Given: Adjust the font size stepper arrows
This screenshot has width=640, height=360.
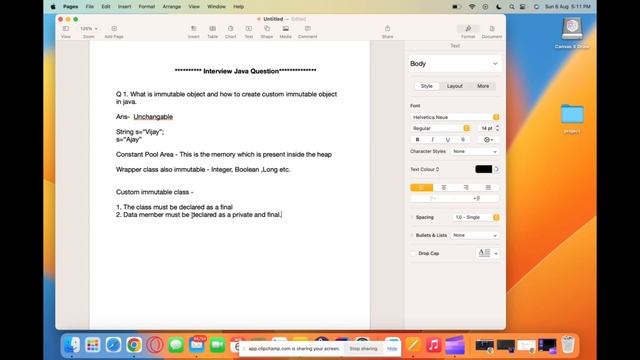Looking at the screenshot, I should 497,128.
